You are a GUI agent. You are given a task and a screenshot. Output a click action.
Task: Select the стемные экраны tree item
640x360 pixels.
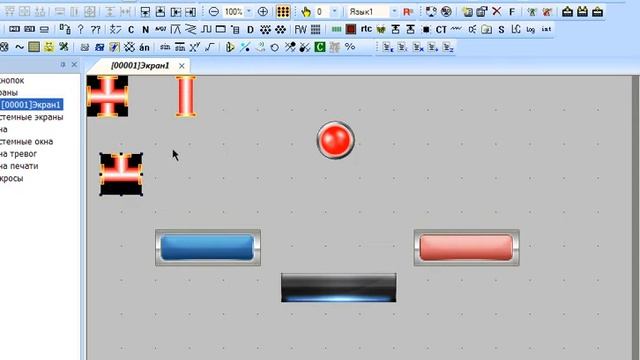click(31, 117)
